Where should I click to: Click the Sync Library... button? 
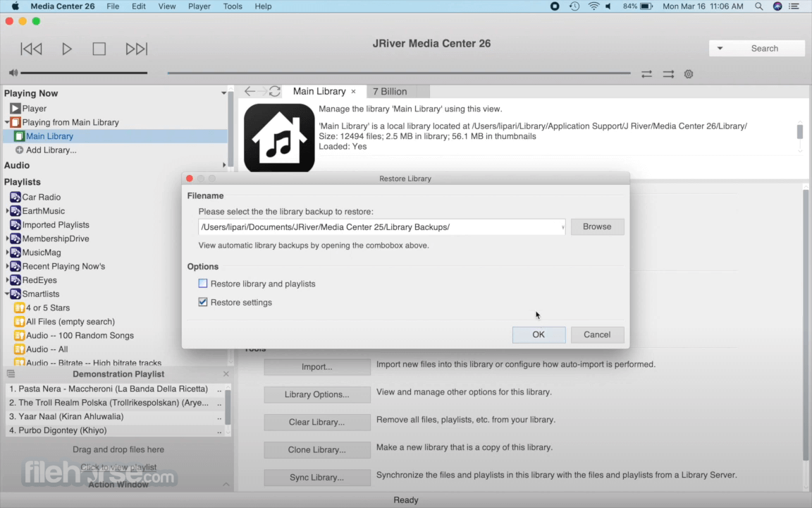(x=317, y=478)
